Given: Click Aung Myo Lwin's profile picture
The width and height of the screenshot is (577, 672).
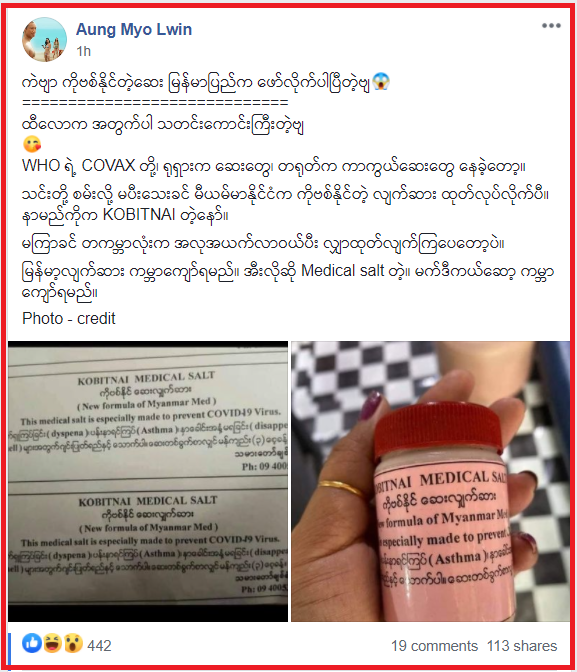Looking at the screenshot, I should pos(45,39).
